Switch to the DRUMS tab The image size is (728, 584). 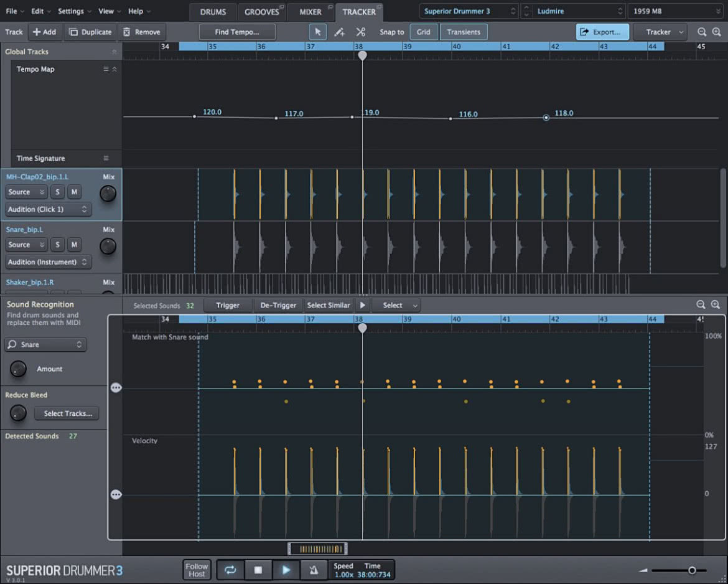click(x=213, y=12)
